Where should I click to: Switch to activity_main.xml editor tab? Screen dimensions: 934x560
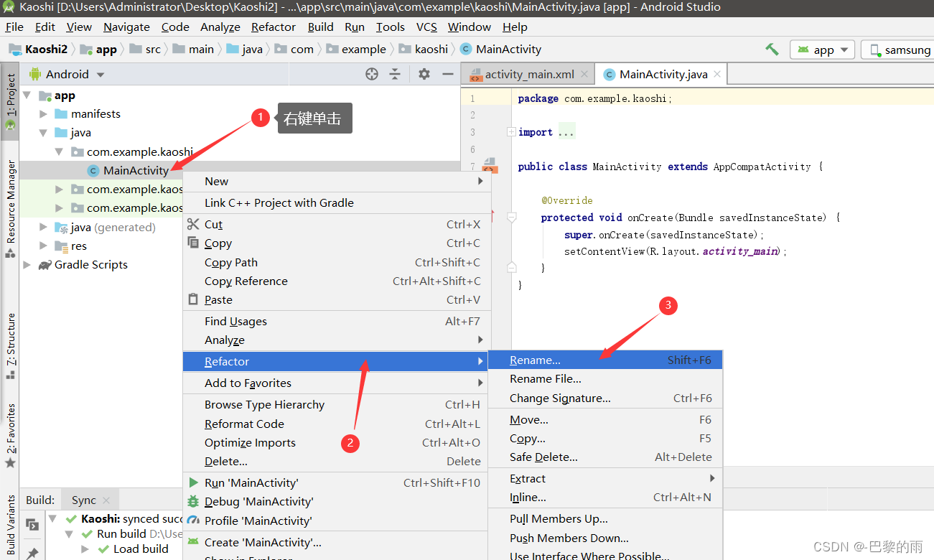point(529,74)
